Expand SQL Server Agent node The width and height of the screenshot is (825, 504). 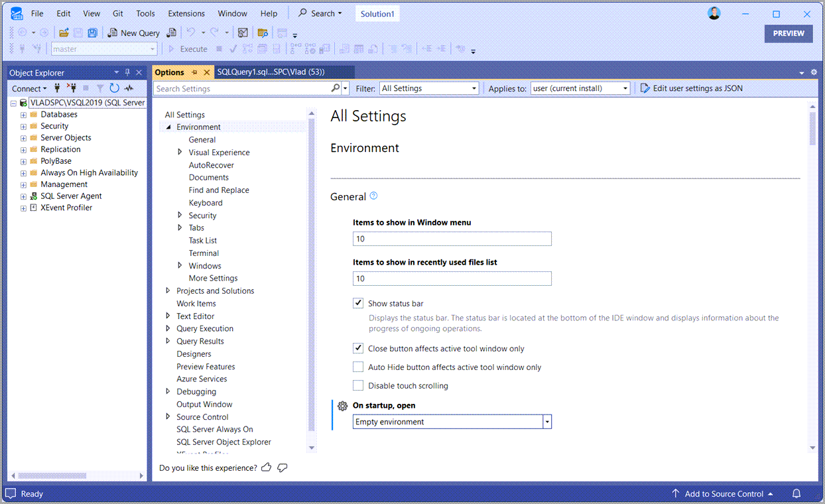click(x=23, y=196)
